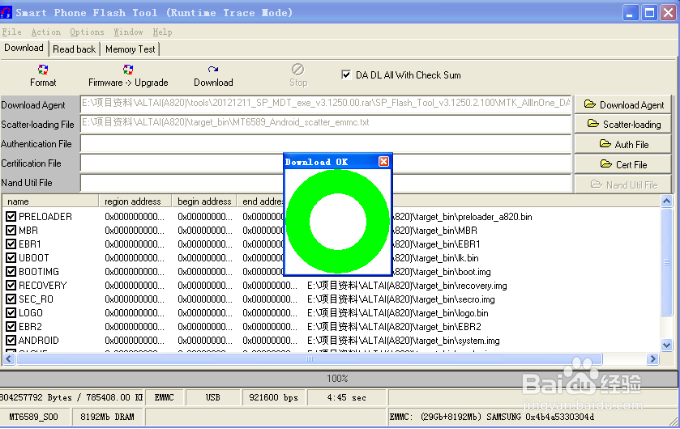Uncheck the ANDROID partition
Screen dimensions: 680x429
coord(11,340)
